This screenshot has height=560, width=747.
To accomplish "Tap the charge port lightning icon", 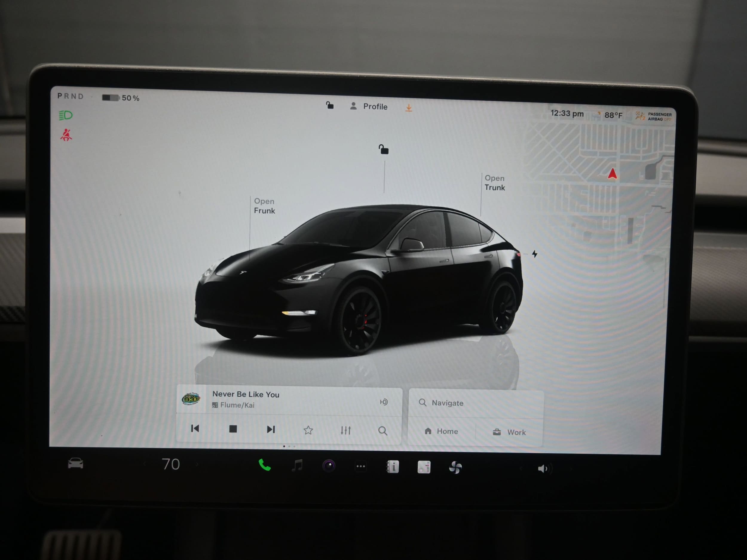I will (x=535, y=254).
